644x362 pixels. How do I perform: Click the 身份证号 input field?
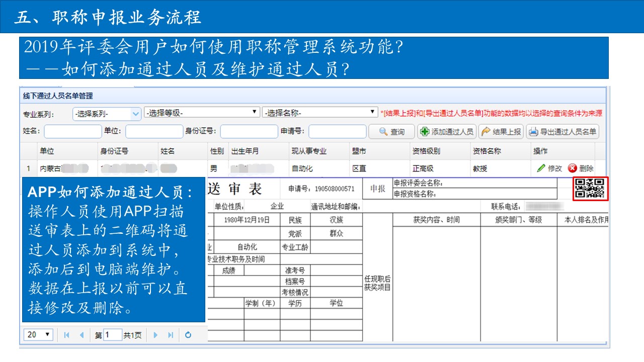click(249, 132)
